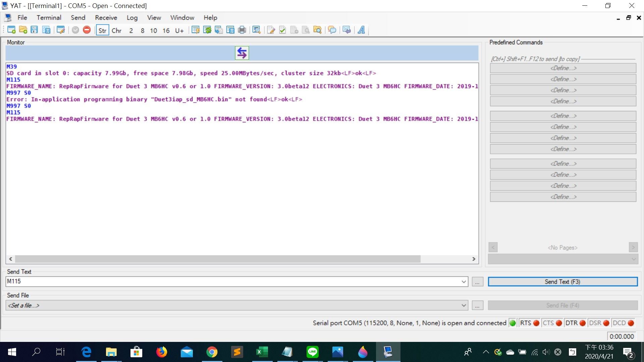The image size is (644, 362).
Task: Open auto response speech bubble icon
Action: click(x=332, y=30)
